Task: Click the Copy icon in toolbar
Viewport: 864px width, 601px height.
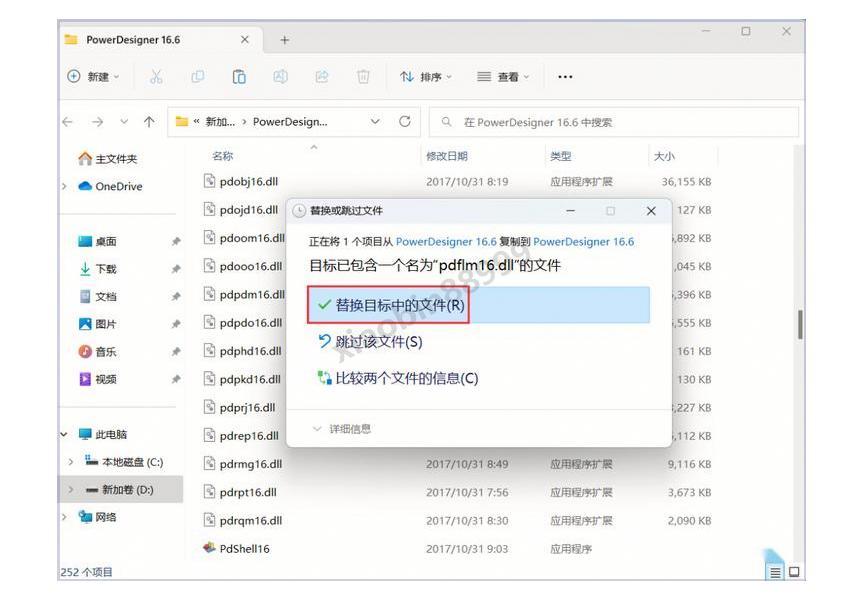Action: [197, 77]
